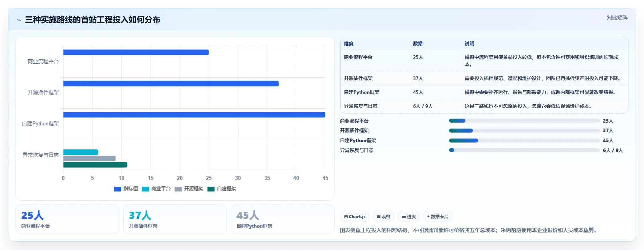Click the 45人 cell in the table
The width and height of the screenshot is (644, 250).
point(418,92)
